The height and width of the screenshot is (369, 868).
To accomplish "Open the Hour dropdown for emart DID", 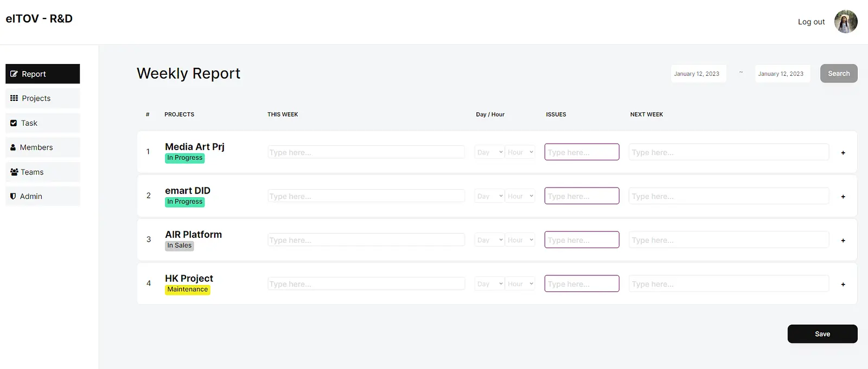I will tap(520, 196).
